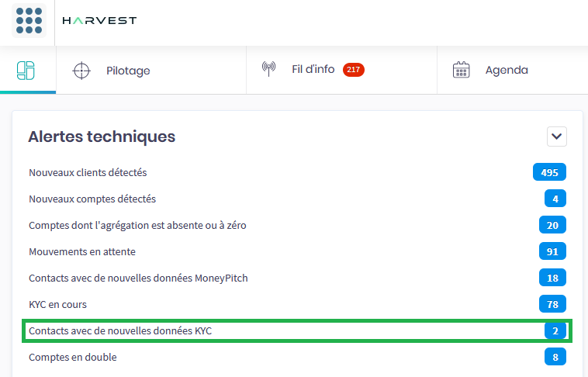The image size is (588, 377).
Task: Click Comptes dont l'agrégation est absente
Action: tap(137, 225)
